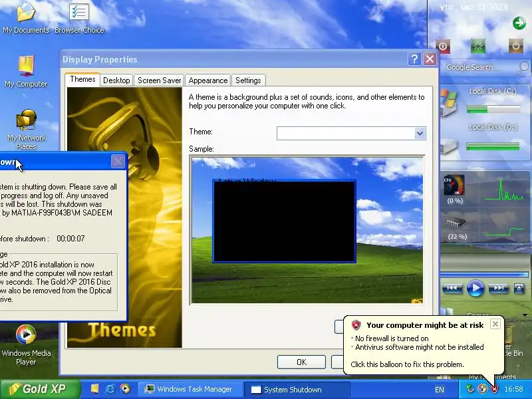
Task: Switch to System Shutdown taskbar button
Action: [297, 389]
